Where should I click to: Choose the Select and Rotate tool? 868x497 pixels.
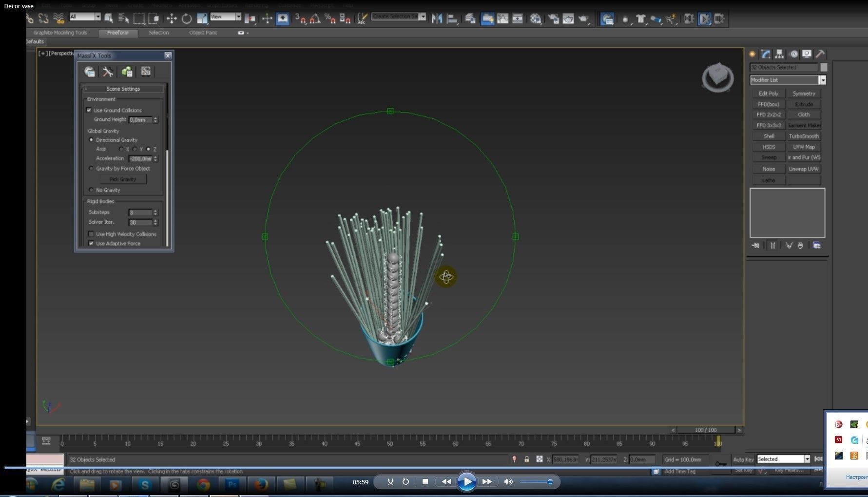187,19
